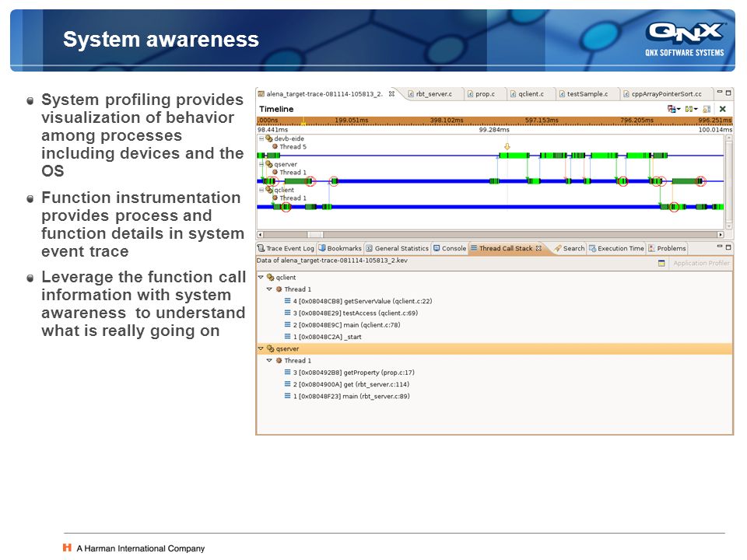Viewport: 747px width, 560px height.
Task: Open the Search view
Action: pyautogui.click(x=570, y=249)
